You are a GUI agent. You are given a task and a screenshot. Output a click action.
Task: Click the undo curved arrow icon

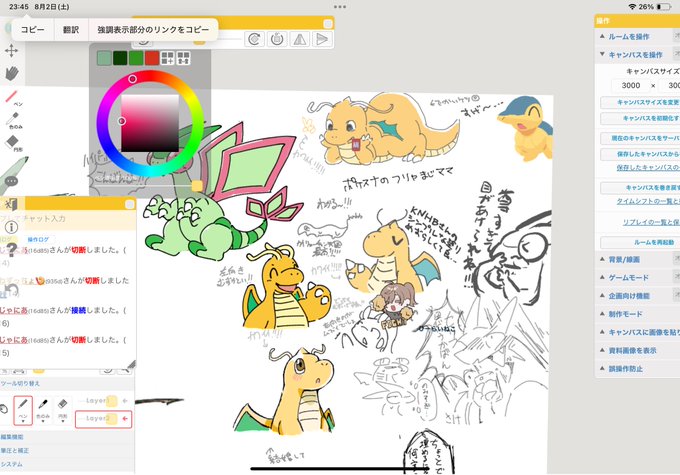12,290
